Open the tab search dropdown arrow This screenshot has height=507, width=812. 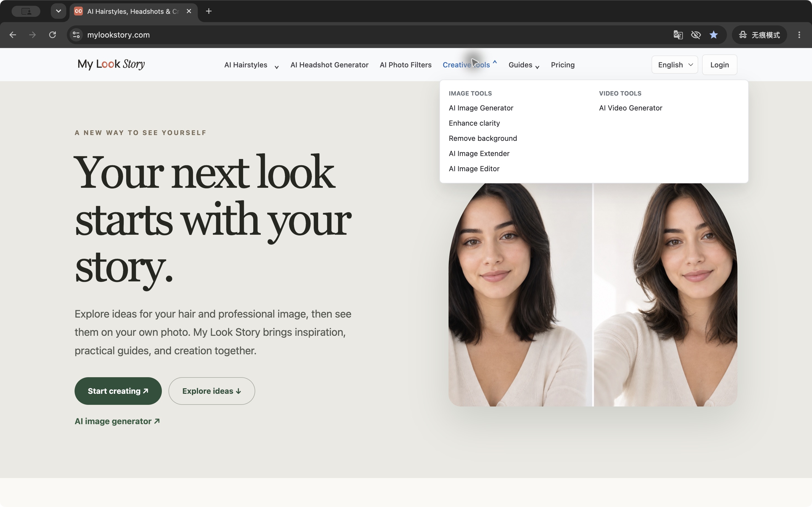[58, 11]
